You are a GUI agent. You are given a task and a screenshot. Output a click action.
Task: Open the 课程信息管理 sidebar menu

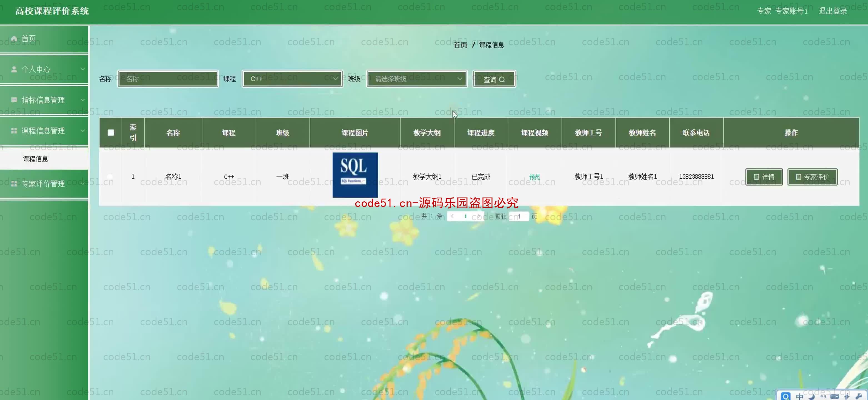pyautogui.click(x=44, y=131)
